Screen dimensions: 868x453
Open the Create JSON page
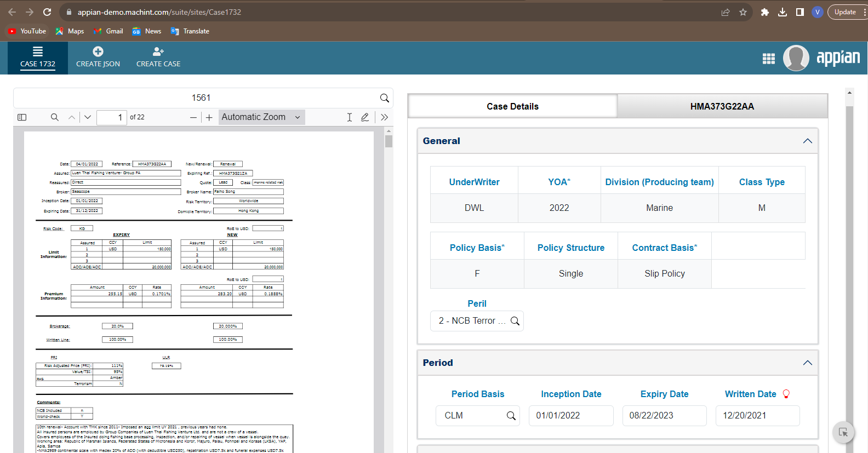[x=98, y=58]
